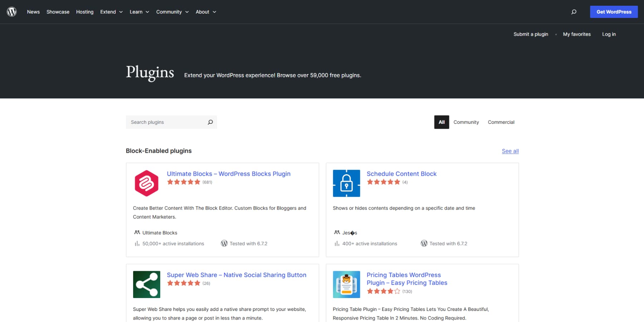Open See all Block-Enabled plugins
Image resolution: width=644 pixels, height=322 pixels.
coord(510,151)
